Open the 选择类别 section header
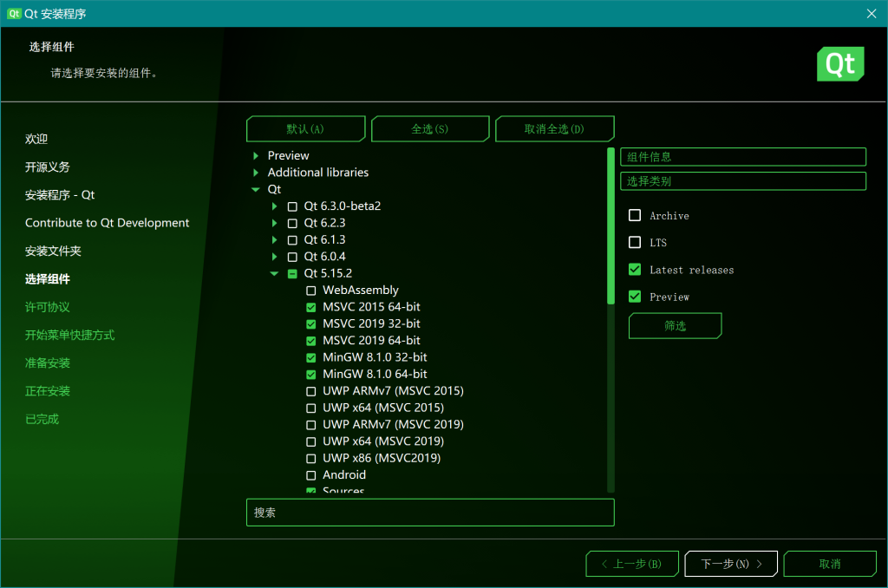Screen dimensions: 888x588 (743, 181)
